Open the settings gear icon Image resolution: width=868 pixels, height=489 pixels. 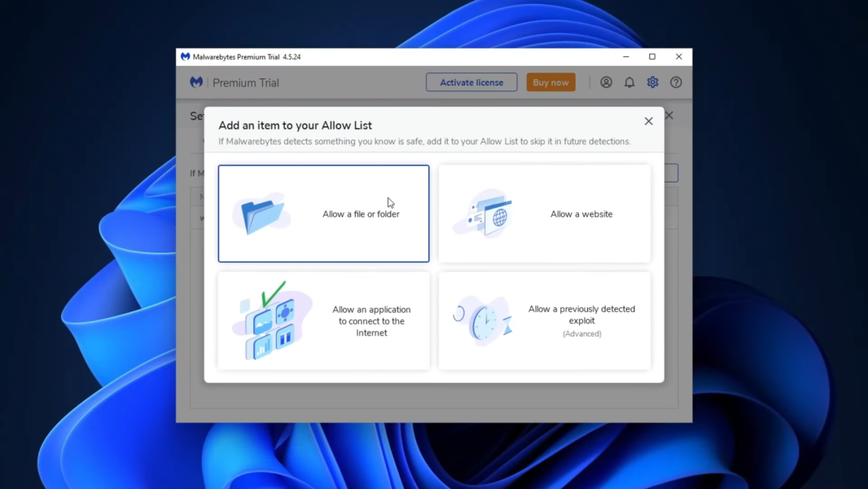click(x=653, y=82)
